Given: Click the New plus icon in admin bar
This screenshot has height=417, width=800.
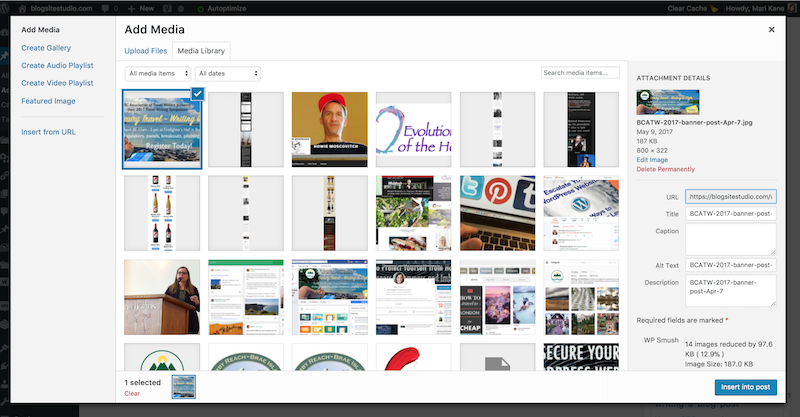Looking at the screenshot, I should [x=131, y=8].
